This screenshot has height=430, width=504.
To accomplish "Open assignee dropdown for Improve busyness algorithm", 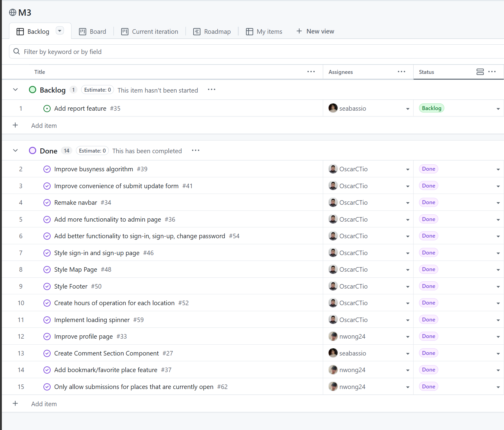I will click(x=408, y=169).
